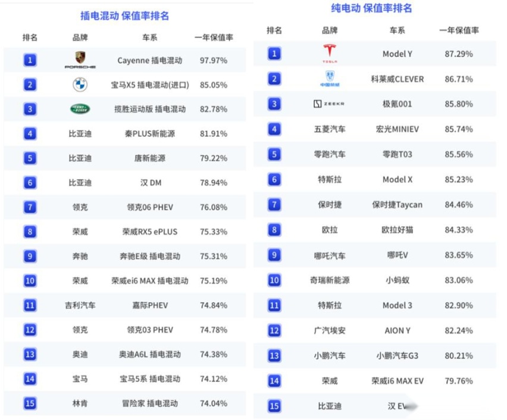Click the 吉利汽车 brand cell
Screen dimensions: 507x420
[x=80, y=305]
